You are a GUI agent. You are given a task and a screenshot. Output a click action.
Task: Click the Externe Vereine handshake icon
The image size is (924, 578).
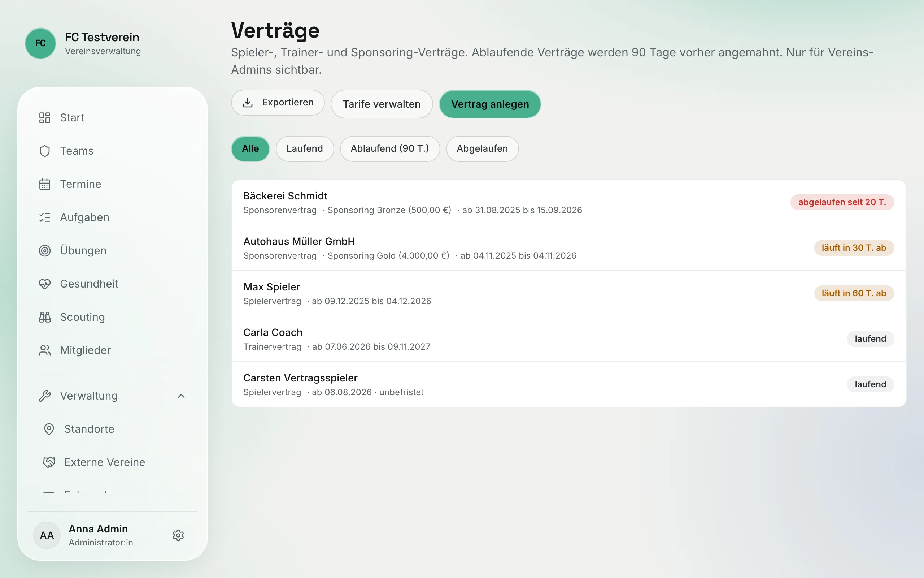(x=49, y=462)
